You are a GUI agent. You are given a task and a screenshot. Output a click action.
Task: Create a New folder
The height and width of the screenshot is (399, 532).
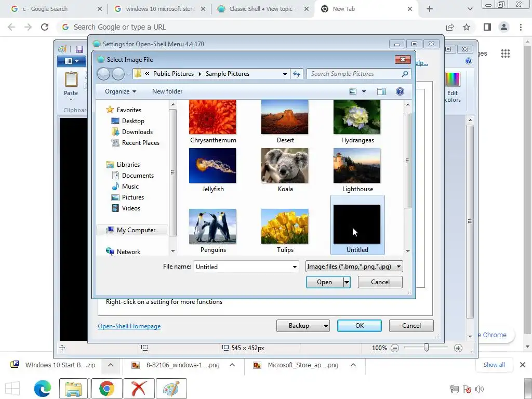[167, 91]
